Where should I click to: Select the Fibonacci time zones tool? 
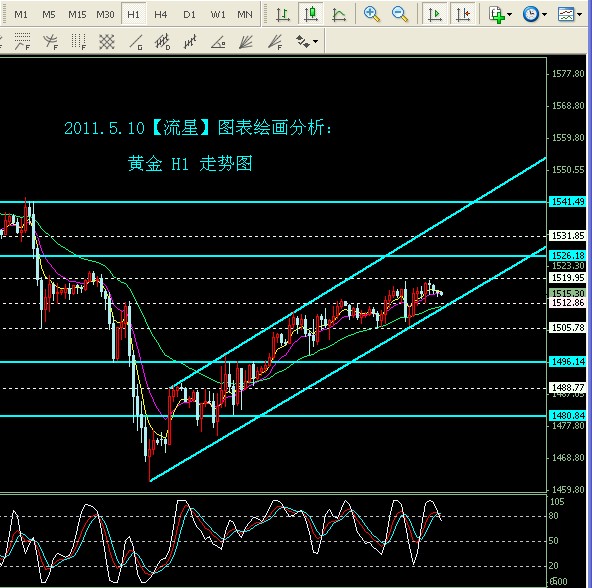pos(79,42)
